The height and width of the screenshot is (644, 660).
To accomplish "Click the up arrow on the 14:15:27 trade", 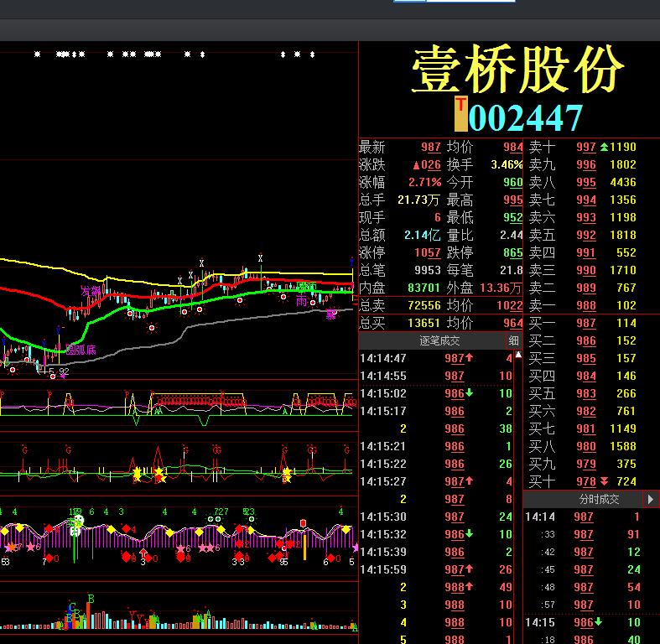I will coord(470,480).
